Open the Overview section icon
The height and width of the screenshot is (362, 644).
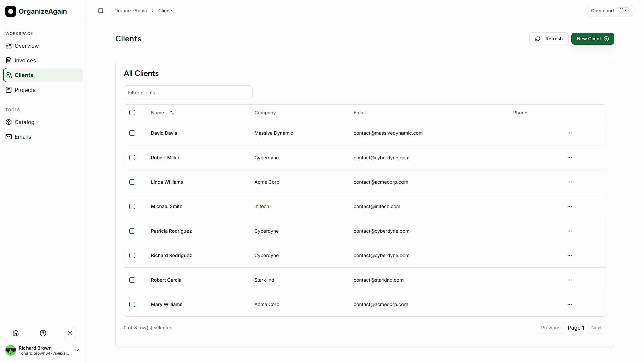point(9,46)
